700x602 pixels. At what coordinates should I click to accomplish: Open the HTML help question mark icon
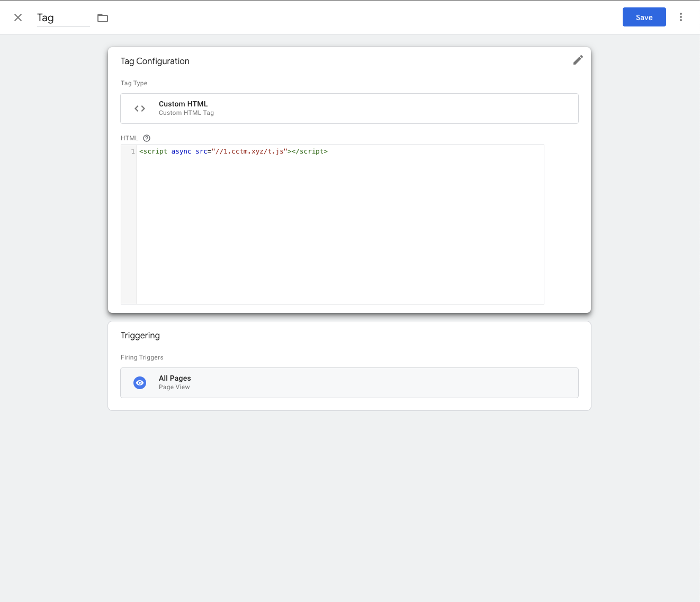(147, 138)
